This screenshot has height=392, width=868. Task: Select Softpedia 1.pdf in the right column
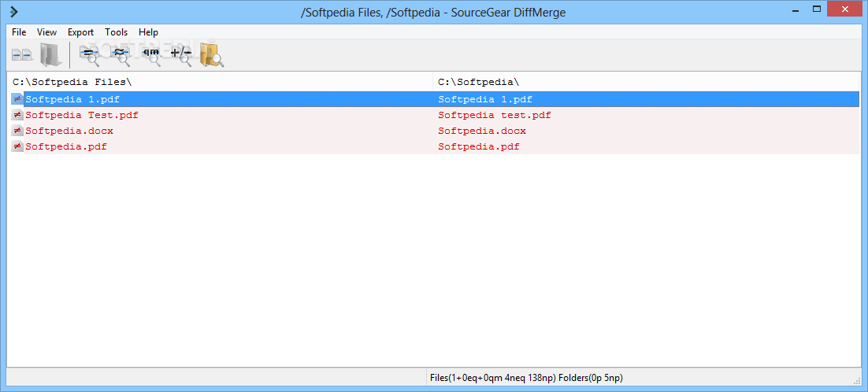485,99
